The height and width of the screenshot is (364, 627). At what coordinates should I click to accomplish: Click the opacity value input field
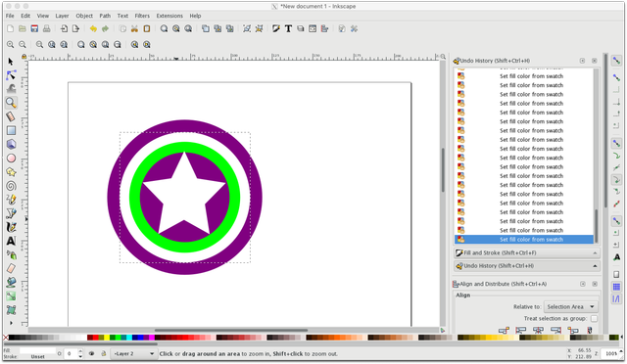click(x=71, y=353)
